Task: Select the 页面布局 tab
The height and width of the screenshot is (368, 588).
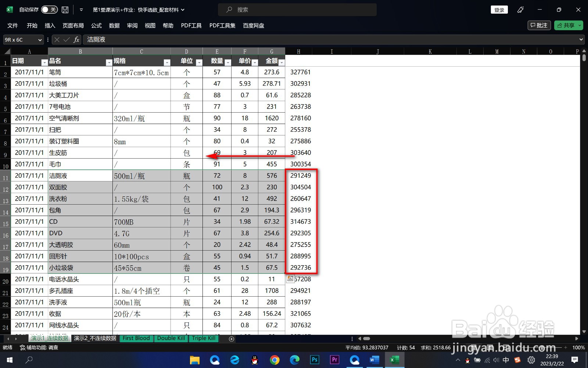Action: tap(73, 25)
